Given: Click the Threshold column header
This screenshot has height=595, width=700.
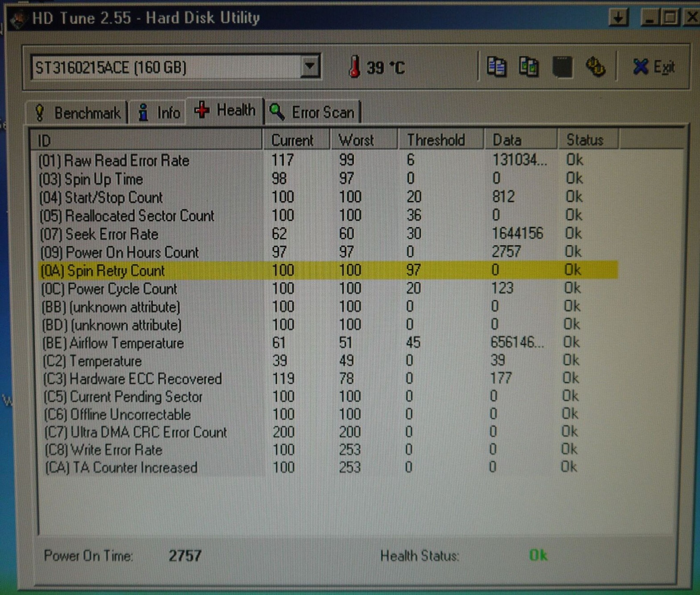Looking at the screenshot, I should click(x=441, y=140).
